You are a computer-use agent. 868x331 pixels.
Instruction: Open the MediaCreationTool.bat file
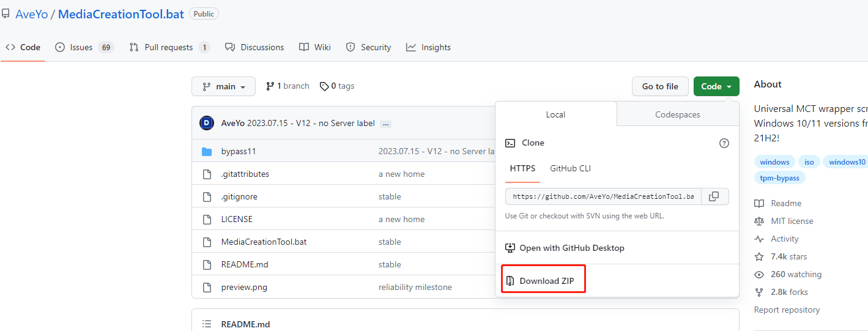(x=264, y=242)
